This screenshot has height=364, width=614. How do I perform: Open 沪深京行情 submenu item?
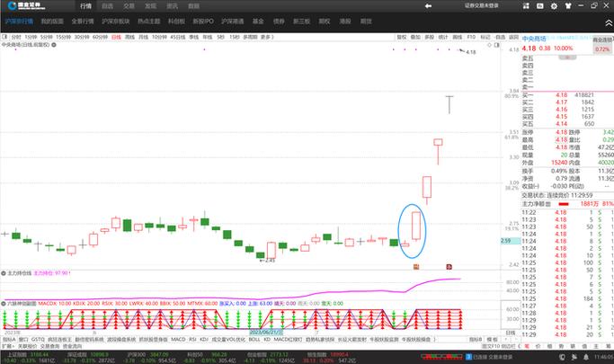pyautogui.click(x=19, y=22)
